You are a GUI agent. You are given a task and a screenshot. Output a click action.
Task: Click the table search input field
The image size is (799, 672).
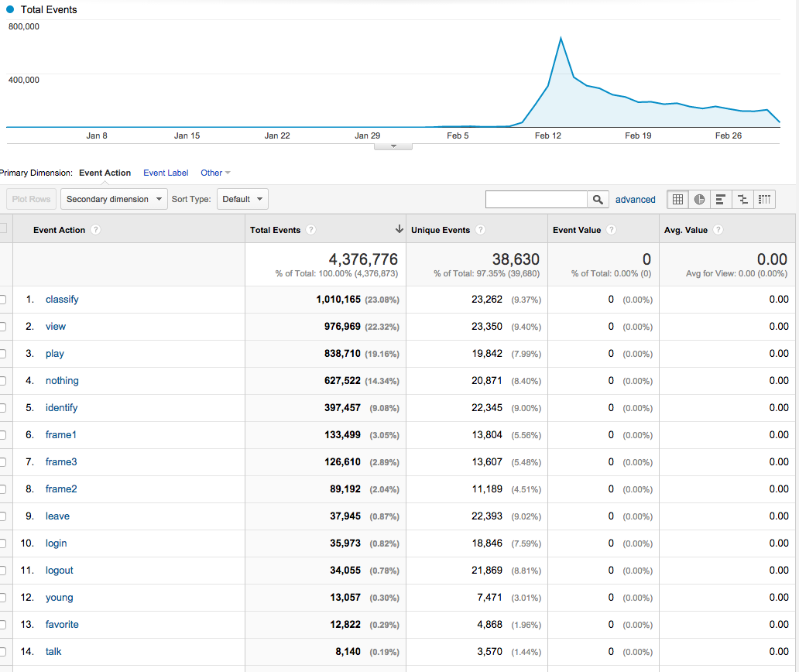pyautogui.click(x=536, y=199)
